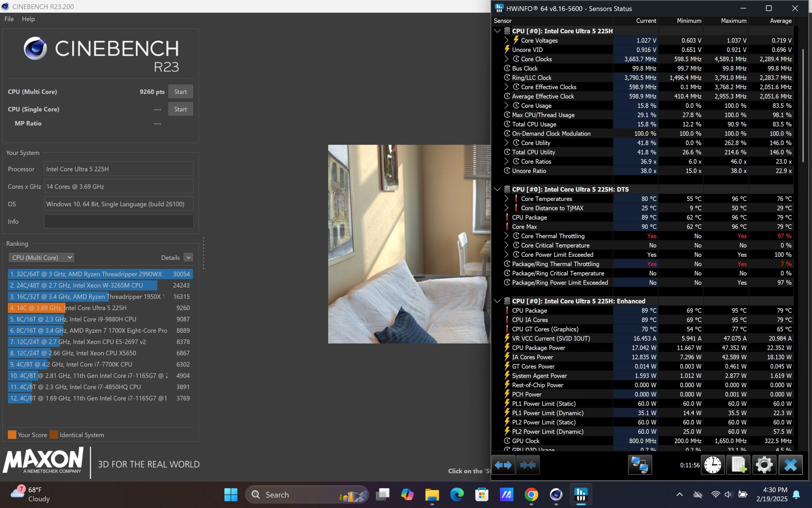
Task: Open the CPU (Multi Core) ranking dropdown
Action: [x=41, y=258]
